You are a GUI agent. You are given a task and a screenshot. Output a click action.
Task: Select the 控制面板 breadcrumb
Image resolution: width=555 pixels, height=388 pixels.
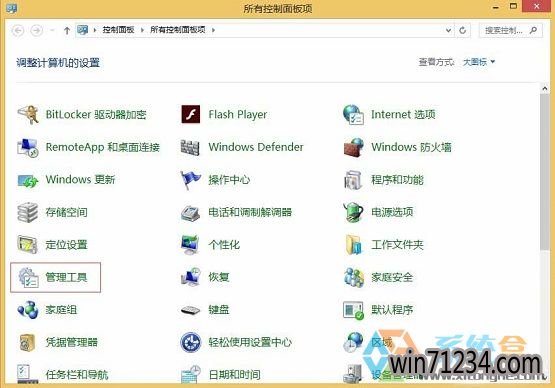(x=118, y=30)
